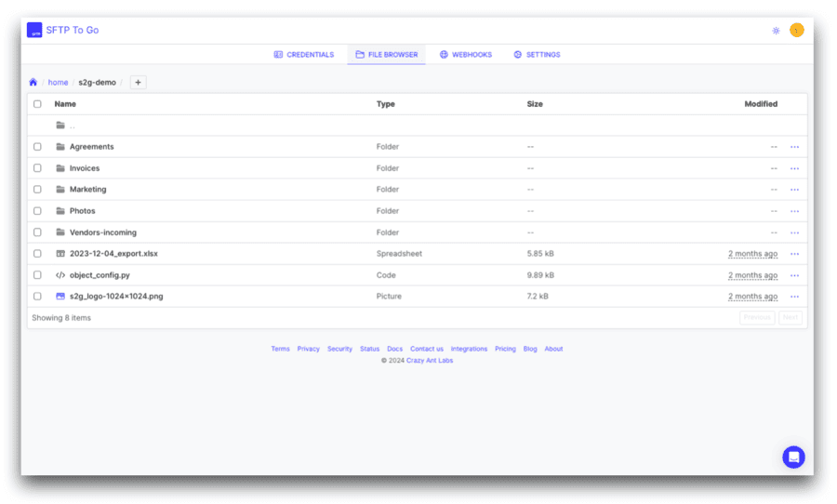
Task: Open the Status footer link
Action: pyautogui.click(x=369, y=349)
